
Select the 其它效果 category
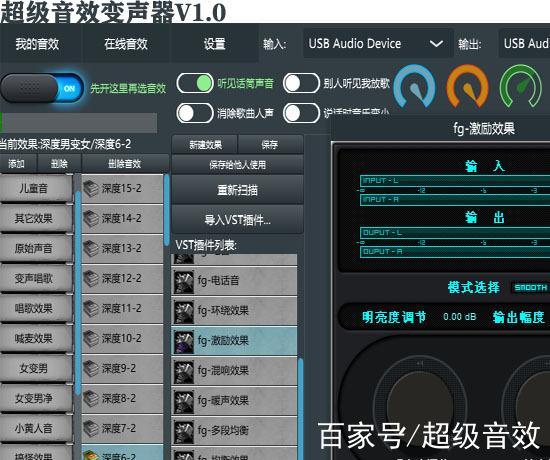pyautogui.click(x=36, y=219)
